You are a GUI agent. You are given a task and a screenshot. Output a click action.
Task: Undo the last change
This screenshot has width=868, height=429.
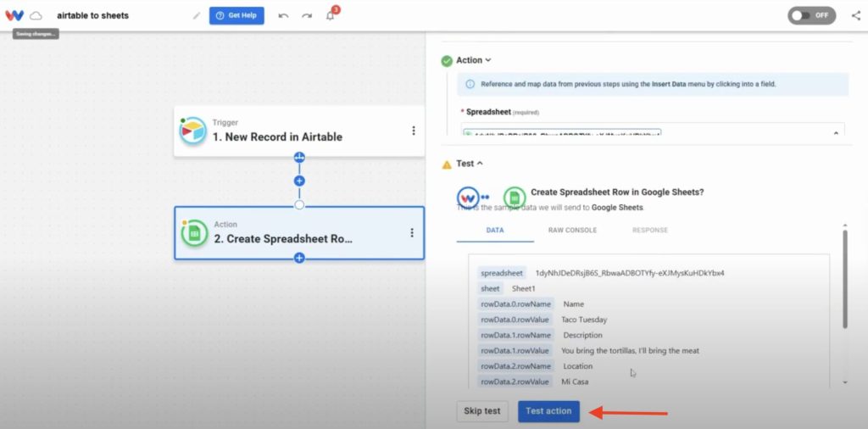click(283, 15)
